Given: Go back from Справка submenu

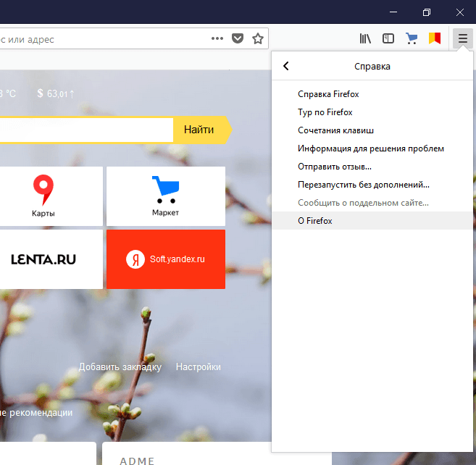Looking at the screenshot, I should (x=286, y=66).
